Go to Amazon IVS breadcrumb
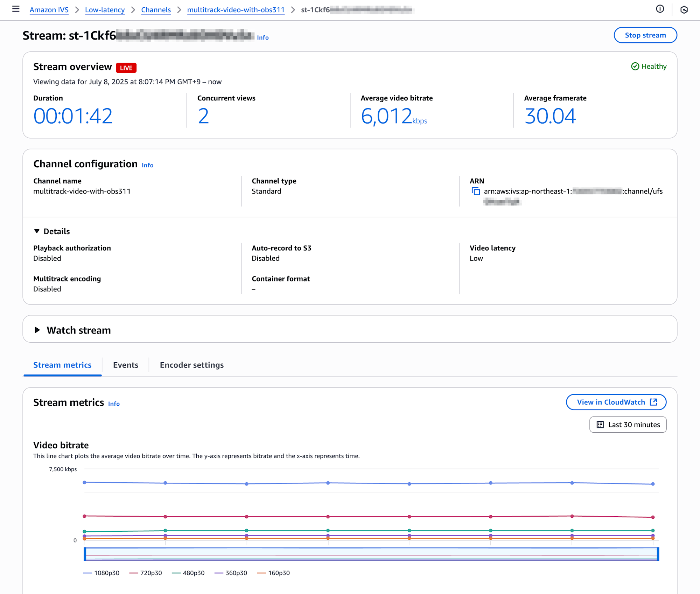The height and width of the screenshot is (594, 700). [x=49, y=10]
